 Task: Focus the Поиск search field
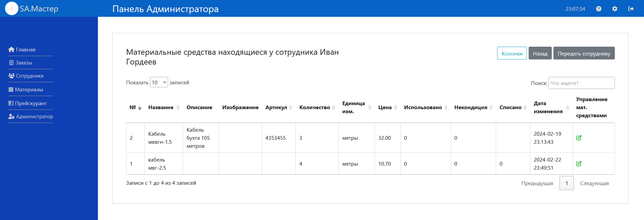(x=581, y=83)
